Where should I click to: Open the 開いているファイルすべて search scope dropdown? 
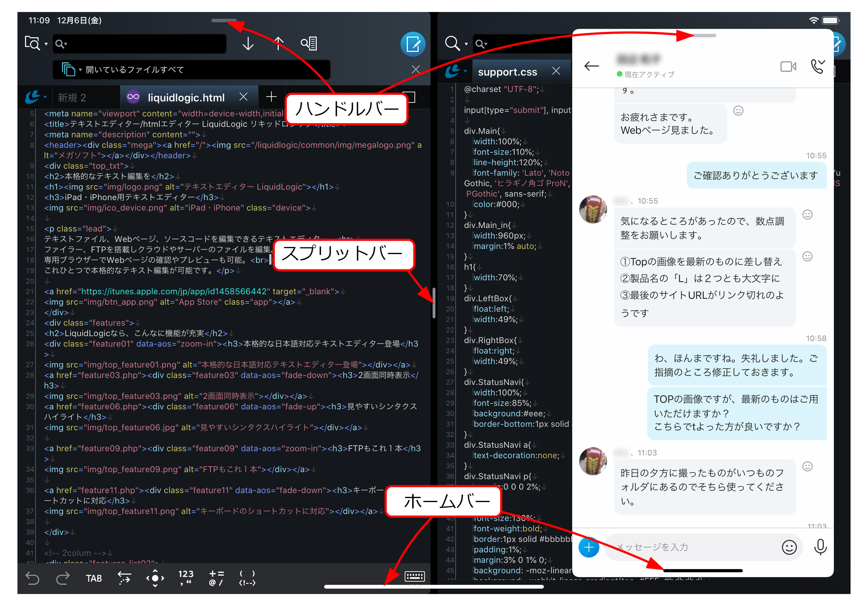click(80, 69)
